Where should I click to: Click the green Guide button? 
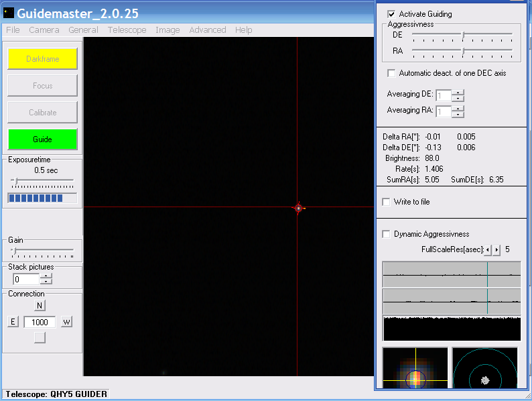pos(42,139)
